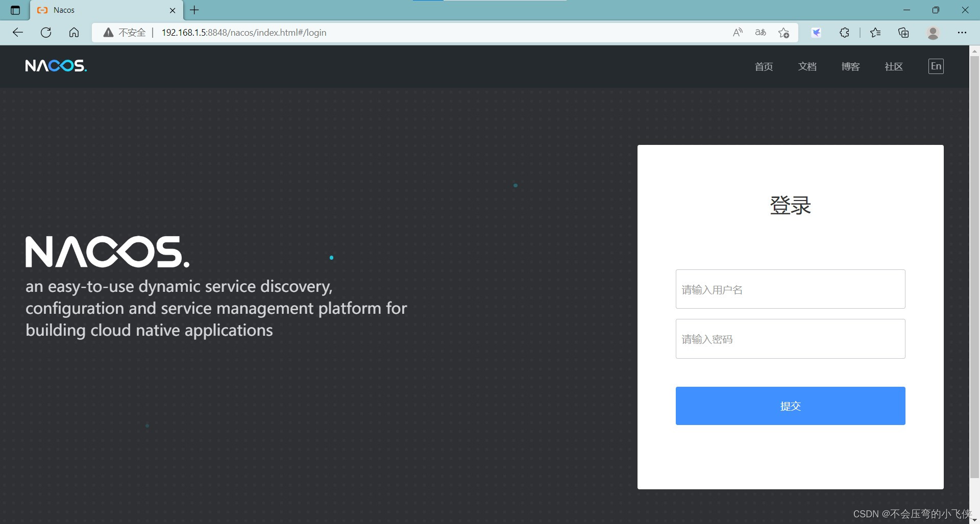Viewport: 980px width, 524px height.
Task: Click the page vertical scrollbar
Action: tap(974, 267)
